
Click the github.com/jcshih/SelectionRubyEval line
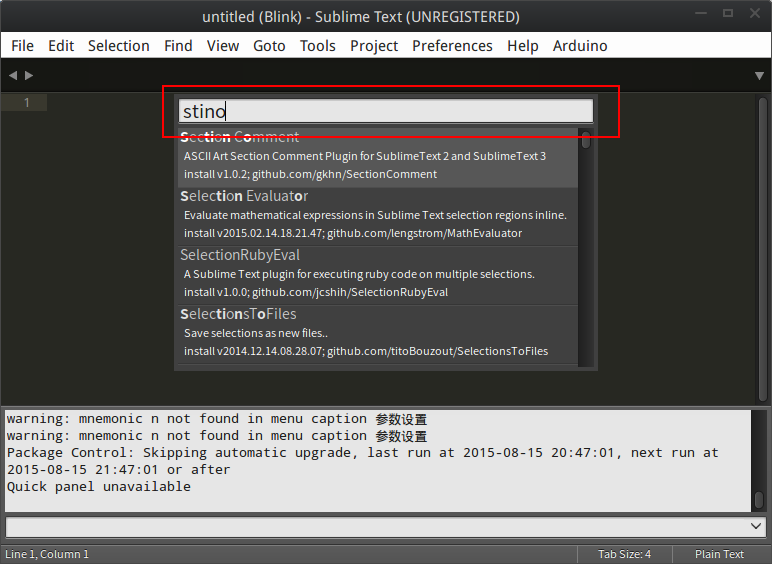[x=316, y=292]
